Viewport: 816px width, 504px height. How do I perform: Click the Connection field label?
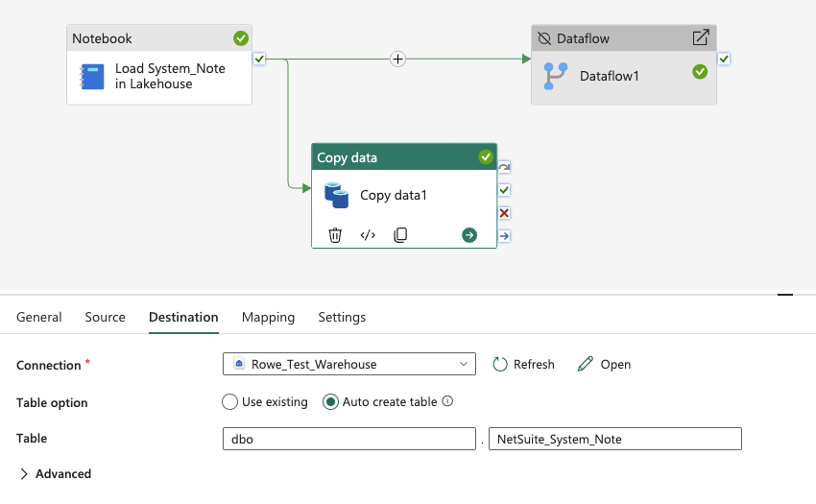point(48,366)
